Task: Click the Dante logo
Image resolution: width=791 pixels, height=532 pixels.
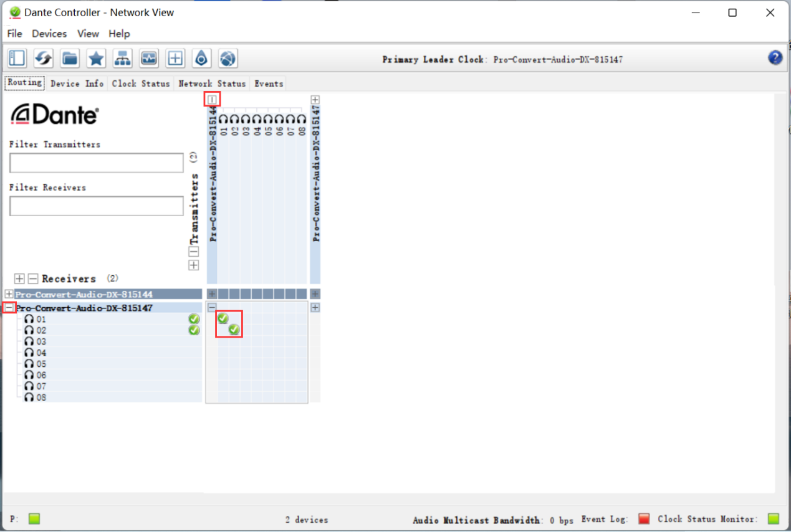Action: pyautogui.click(x=55, y=115)
